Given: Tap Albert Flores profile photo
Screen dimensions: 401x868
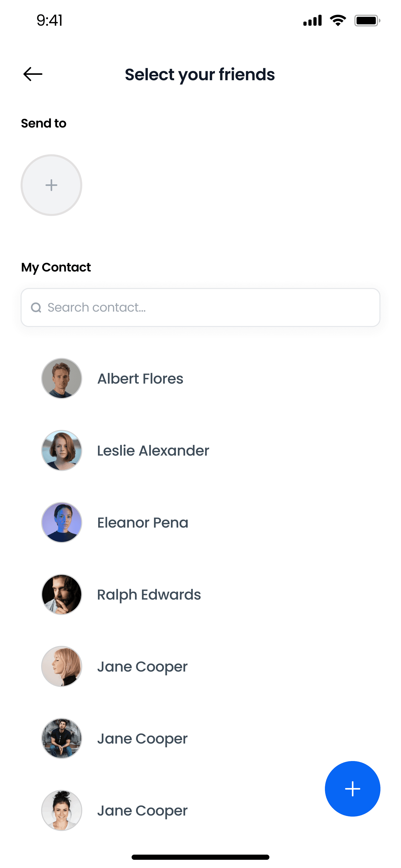Looking at the screenshot, I should (x=62, y=378).
